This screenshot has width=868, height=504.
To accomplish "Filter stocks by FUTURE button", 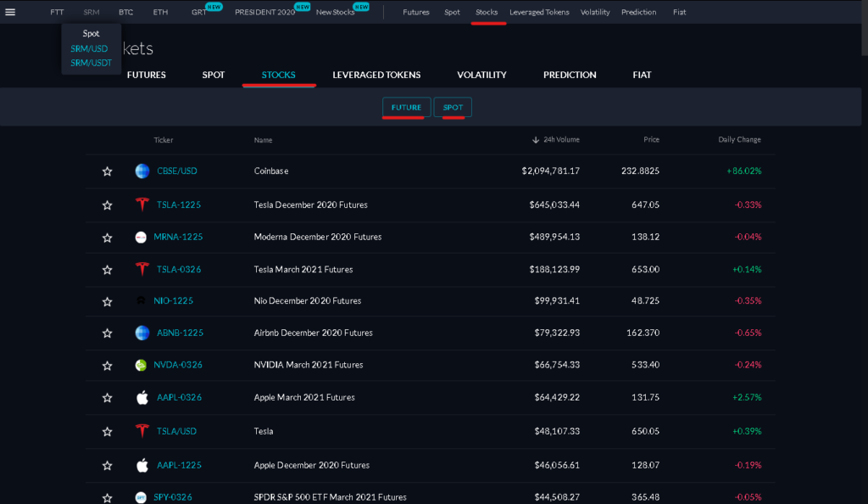I will (406, 108).
